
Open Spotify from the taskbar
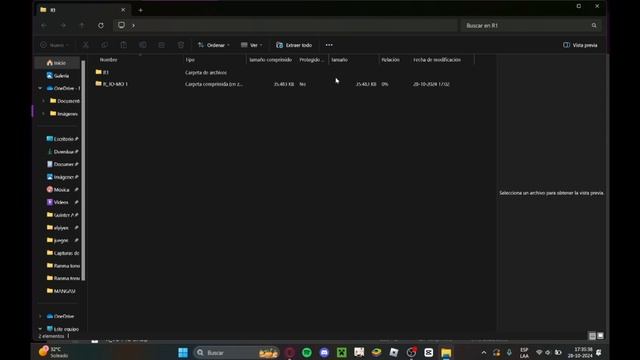(x=307, y=352)
